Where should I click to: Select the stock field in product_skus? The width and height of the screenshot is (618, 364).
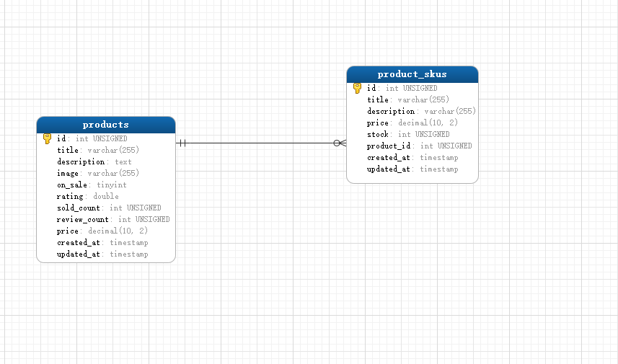(379, 135)
